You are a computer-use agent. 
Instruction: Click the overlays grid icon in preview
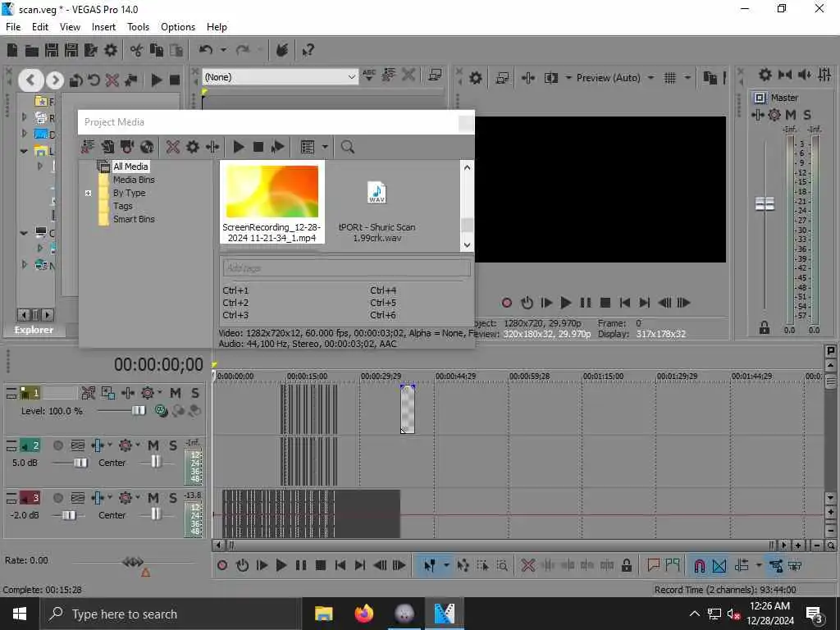[669, 78]
